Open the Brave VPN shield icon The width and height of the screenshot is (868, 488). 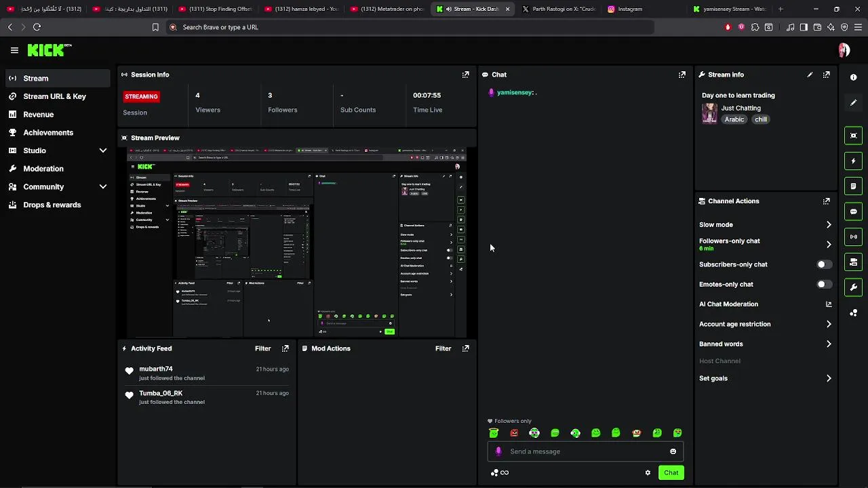click(x=844, y=27)
